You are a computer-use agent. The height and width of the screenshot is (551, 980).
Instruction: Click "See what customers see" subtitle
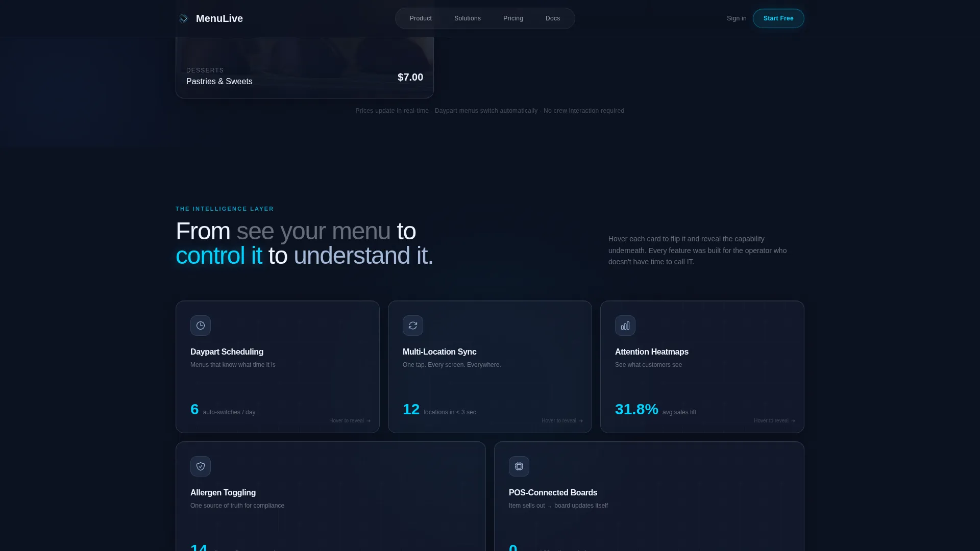coord(648,365)
